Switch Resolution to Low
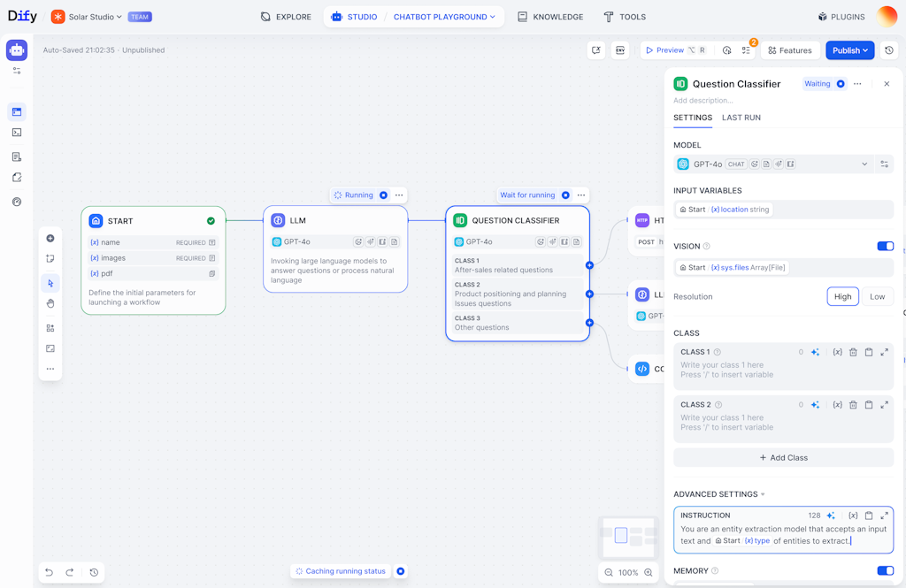Viewport: 906px width, 588px height. (x=877, y=296)
